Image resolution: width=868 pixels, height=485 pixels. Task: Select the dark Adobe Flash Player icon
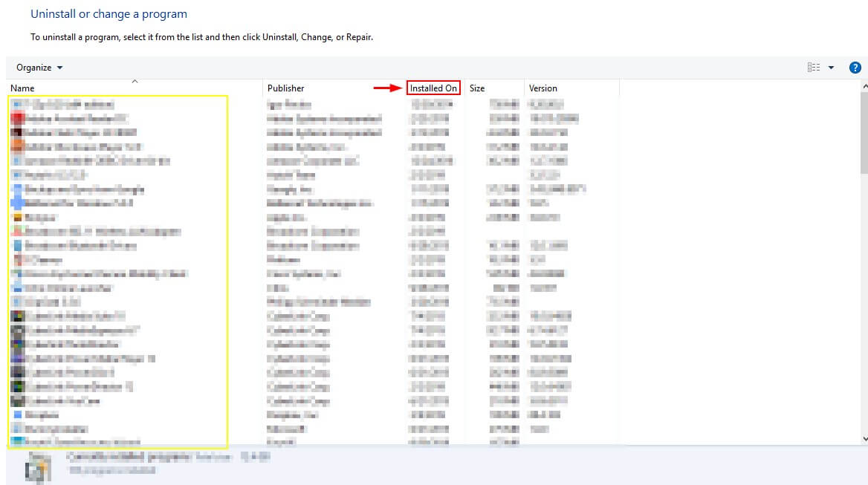point(18,132)
